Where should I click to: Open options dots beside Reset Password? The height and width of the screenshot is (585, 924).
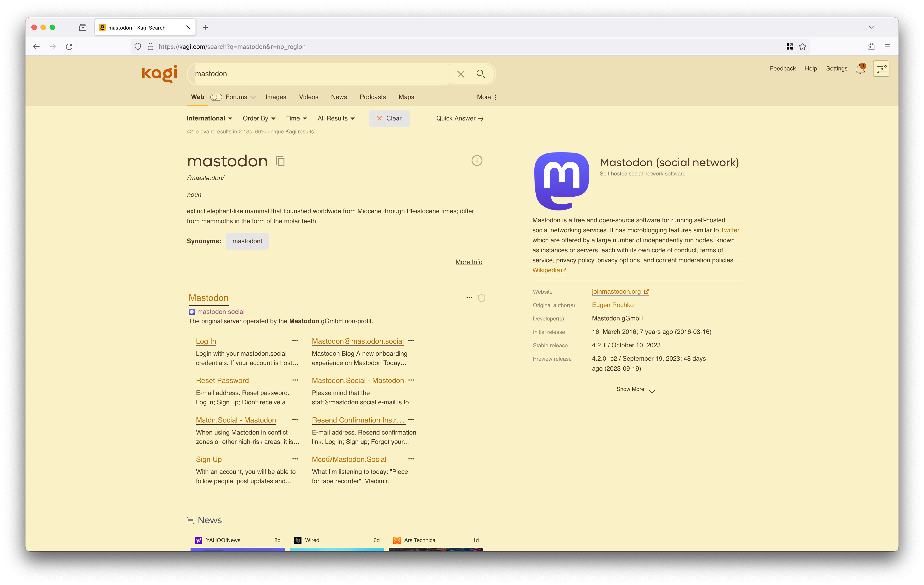pyautogui.click(x=295, y=380)
